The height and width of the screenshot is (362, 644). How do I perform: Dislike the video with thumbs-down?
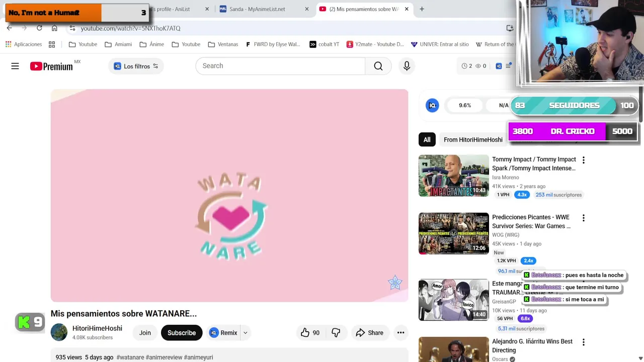coord(336,333)
